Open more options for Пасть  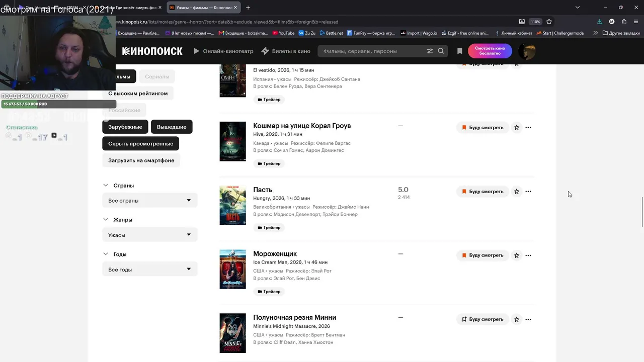528,192
